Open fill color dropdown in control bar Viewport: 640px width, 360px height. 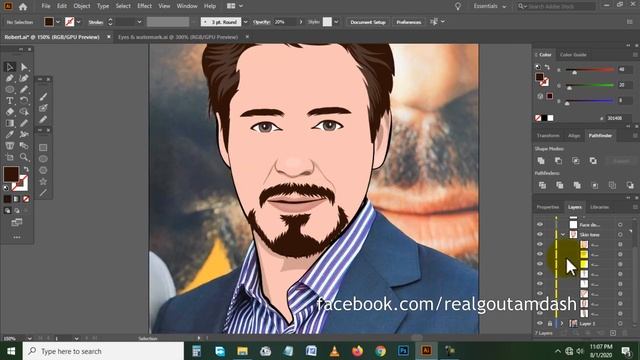(58, 22)
